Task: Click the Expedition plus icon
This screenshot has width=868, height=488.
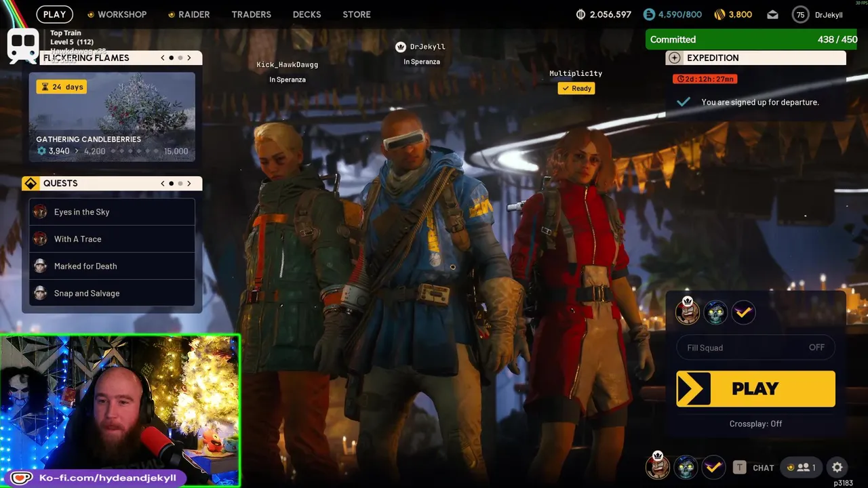Action: [x=674, y=58]
